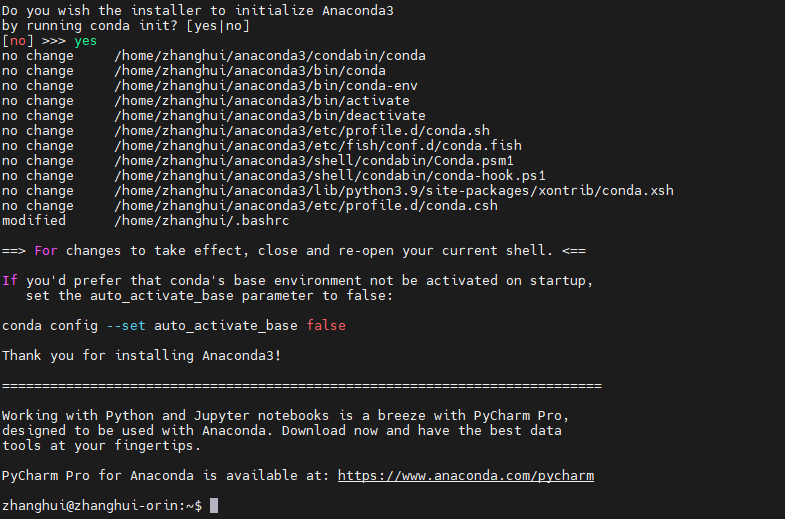Screen dimensions: 785x519
Task: Click the conda-hook.ps1 path line
Action: click(x=330, y=176)
